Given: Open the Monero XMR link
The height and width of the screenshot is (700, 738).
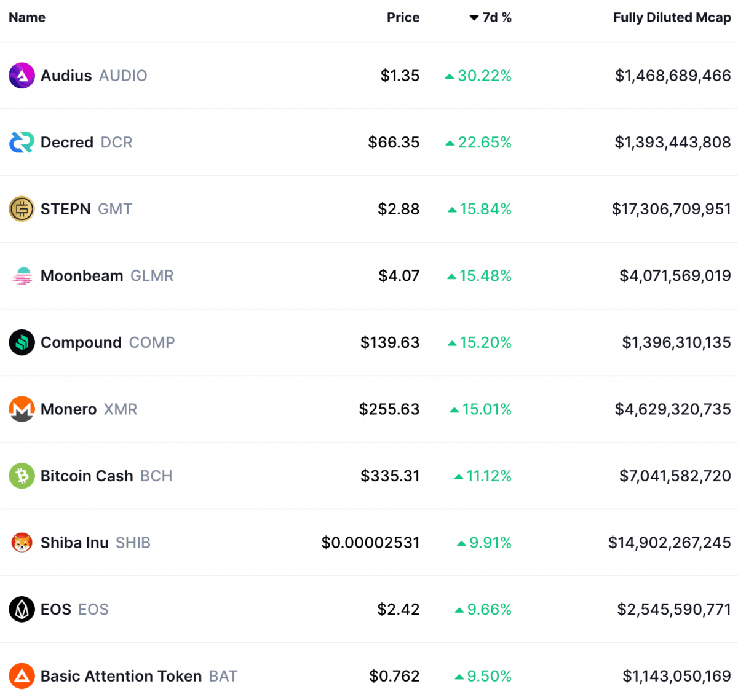Looking at the screenshot, I should coord(89,409).
